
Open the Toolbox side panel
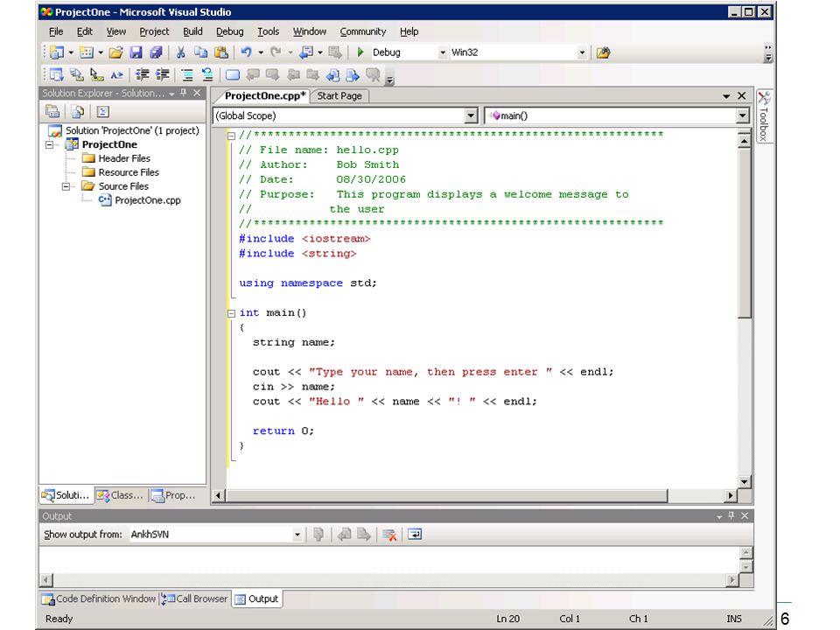tap(764, 116)
